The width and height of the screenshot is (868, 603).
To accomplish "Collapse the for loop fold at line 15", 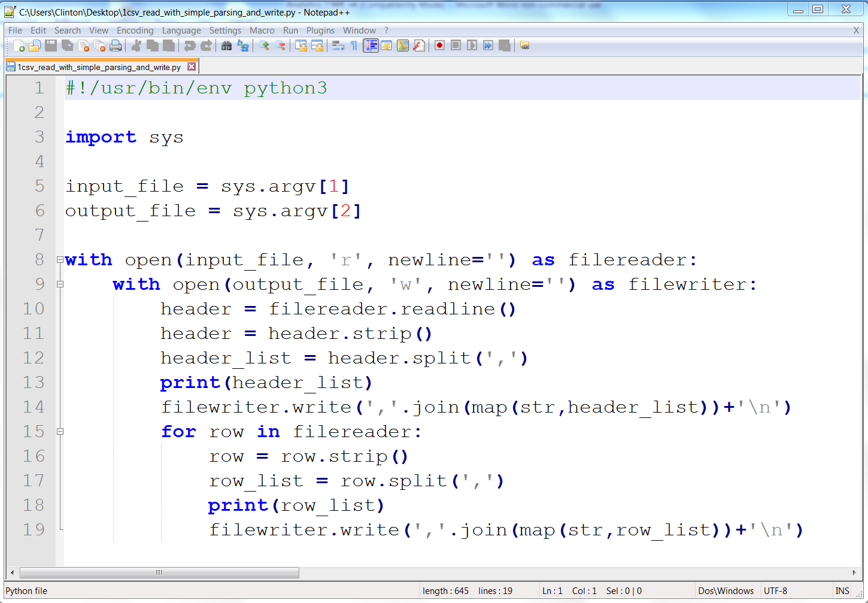I will point(59,431).
